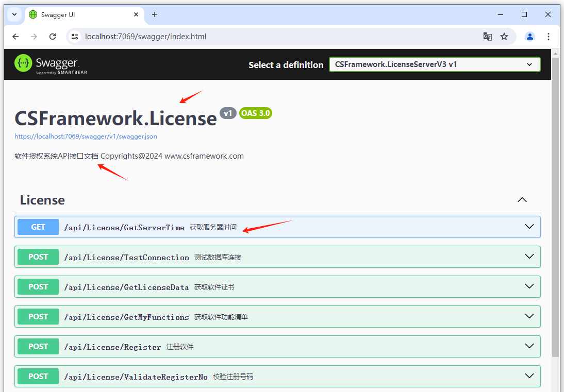
Task: Select the Swagger UI tab
Action: 85,15
